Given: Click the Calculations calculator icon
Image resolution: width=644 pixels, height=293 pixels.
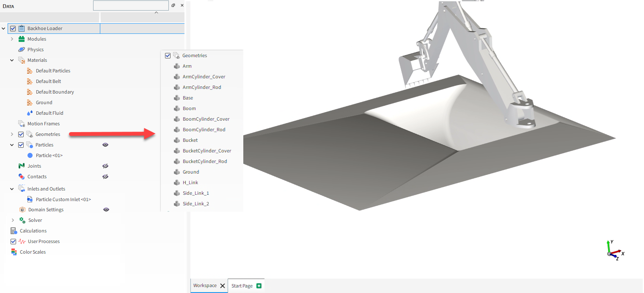Looking at the screenshot, I should 14,231.
